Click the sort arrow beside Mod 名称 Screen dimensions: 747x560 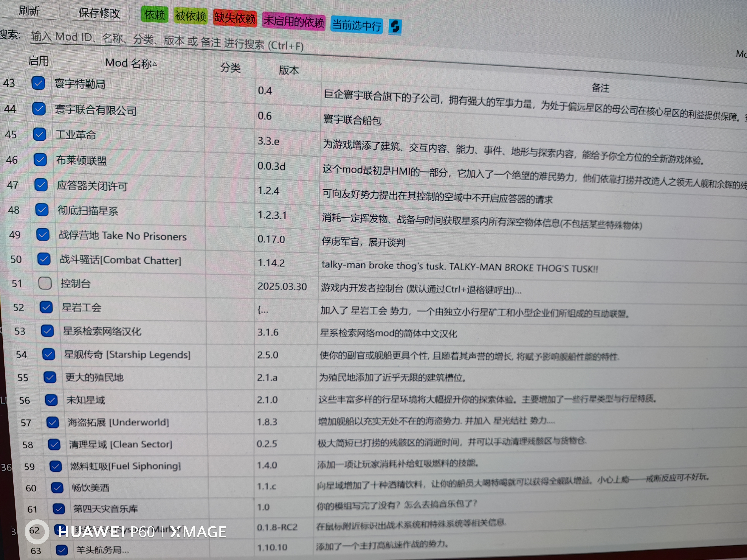pos(155,64)
